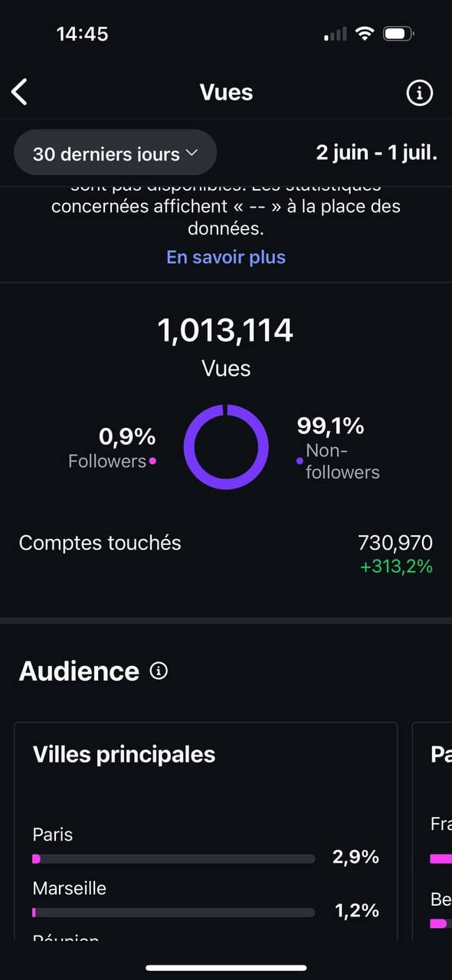Tap the pink Followers legend dot
Screen dimensions: 452x980
click(152, 462)
